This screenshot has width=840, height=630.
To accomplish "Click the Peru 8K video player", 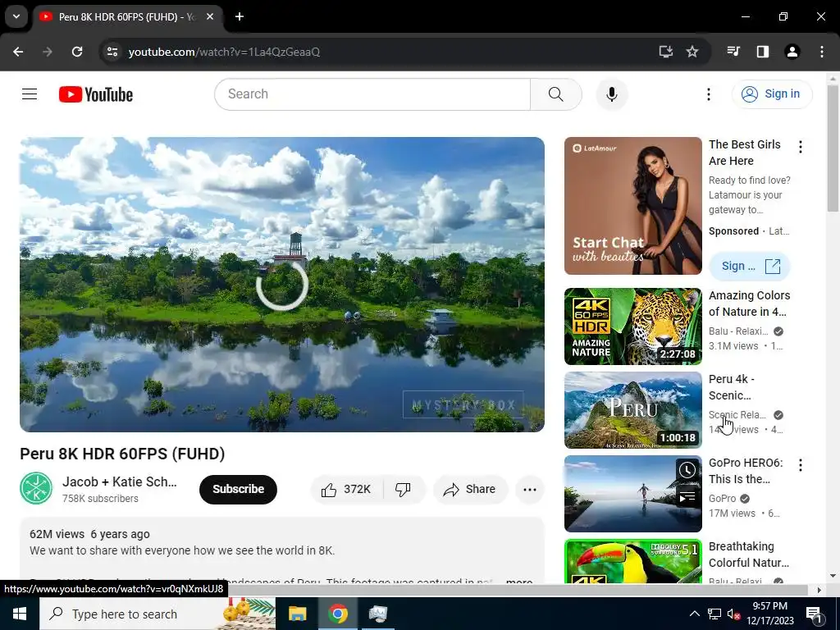I will click(x=282, y=284).
